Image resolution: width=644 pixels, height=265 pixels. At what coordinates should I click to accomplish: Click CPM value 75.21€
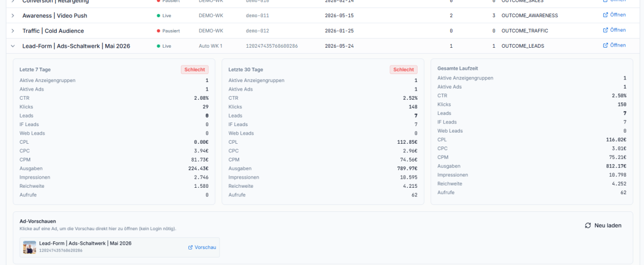point(617,157)
